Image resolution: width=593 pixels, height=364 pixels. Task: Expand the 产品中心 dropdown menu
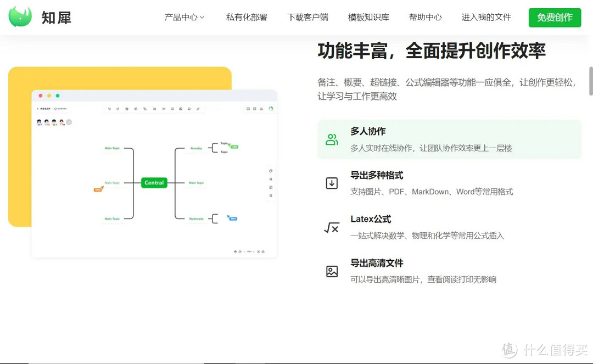[184, 18]
